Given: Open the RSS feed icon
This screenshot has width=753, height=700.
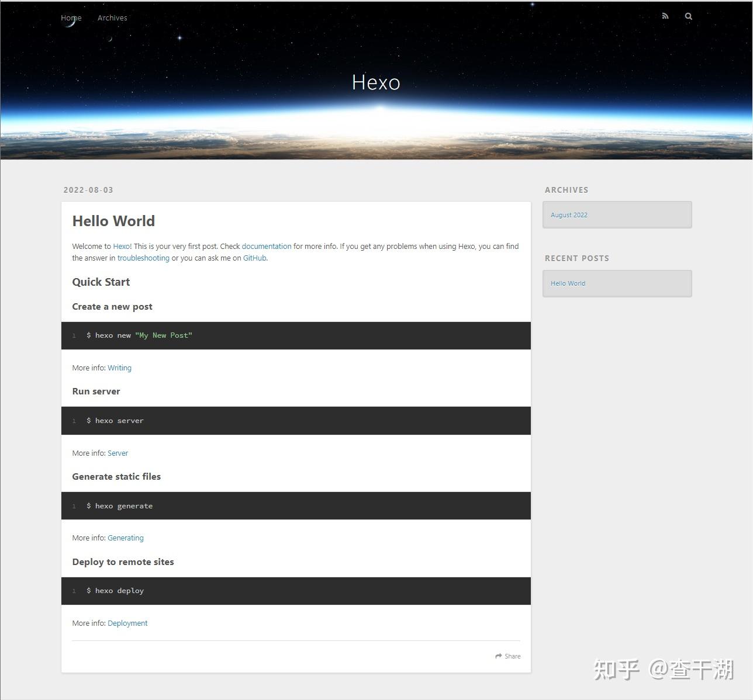Looking at the screenshot, I should pyautogui.click(x=665, y=16).
